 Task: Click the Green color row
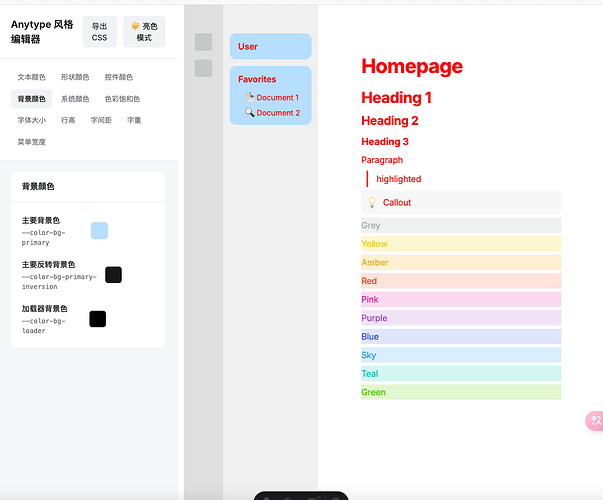461,392
